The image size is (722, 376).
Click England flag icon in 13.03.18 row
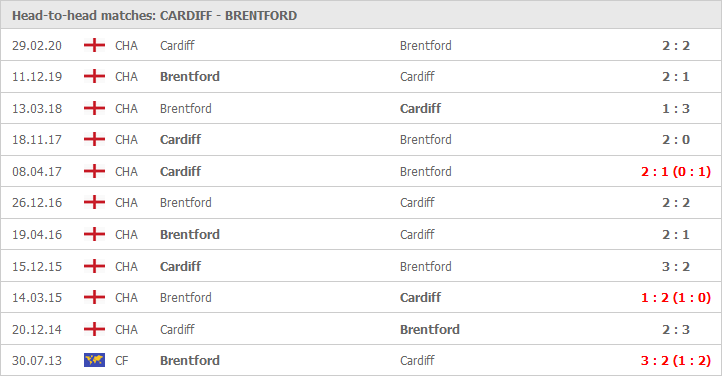[94, 108]
